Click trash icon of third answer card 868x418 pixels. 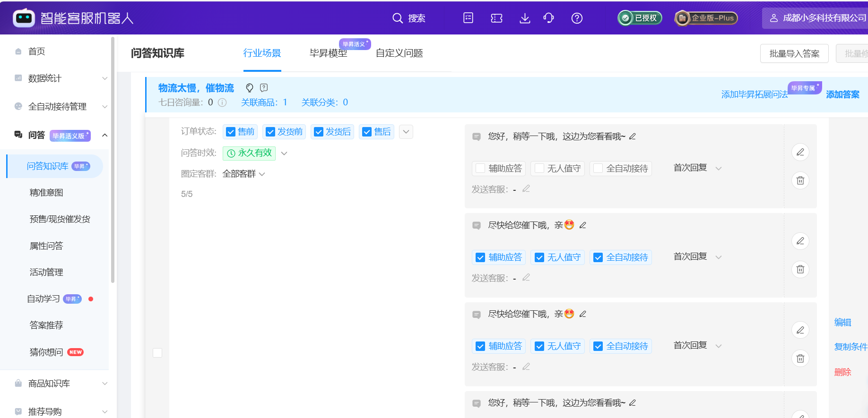pyautogui.click(x=800, y=358)
